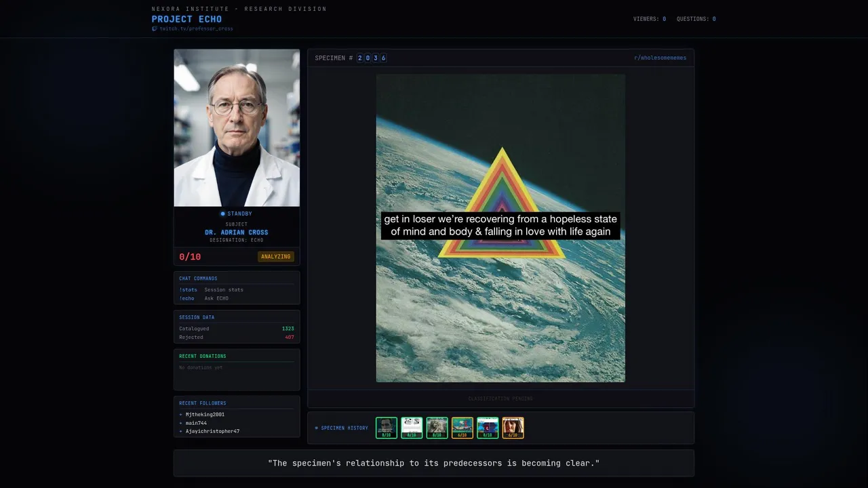
Task: Click the QUESTIONS counter
Action: coord(696,19)
